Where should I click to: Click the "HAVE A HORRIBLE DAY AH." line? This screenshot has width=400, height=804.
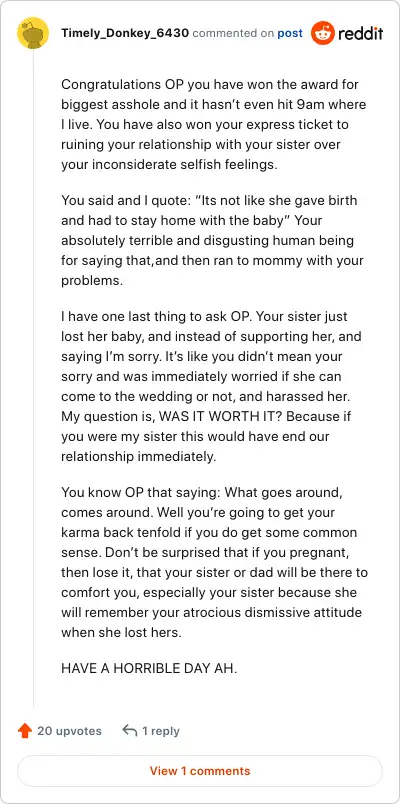[149, 669]
